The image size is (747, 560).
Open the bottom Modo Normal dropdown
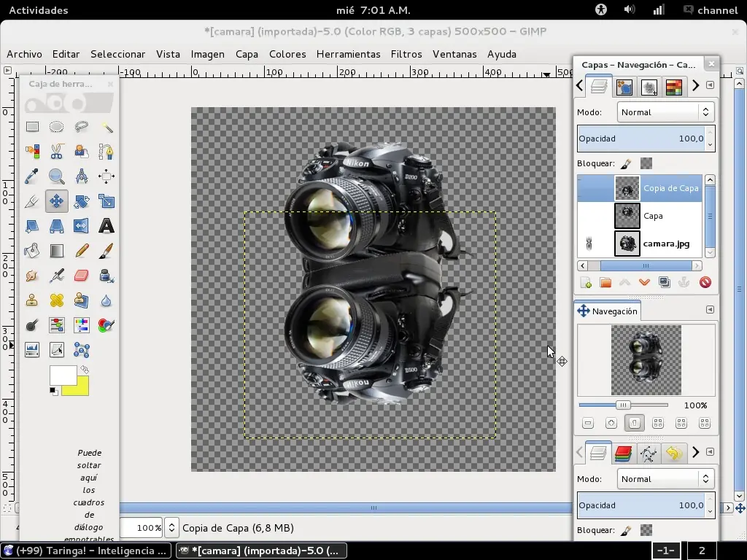click(x=665, y=479)
